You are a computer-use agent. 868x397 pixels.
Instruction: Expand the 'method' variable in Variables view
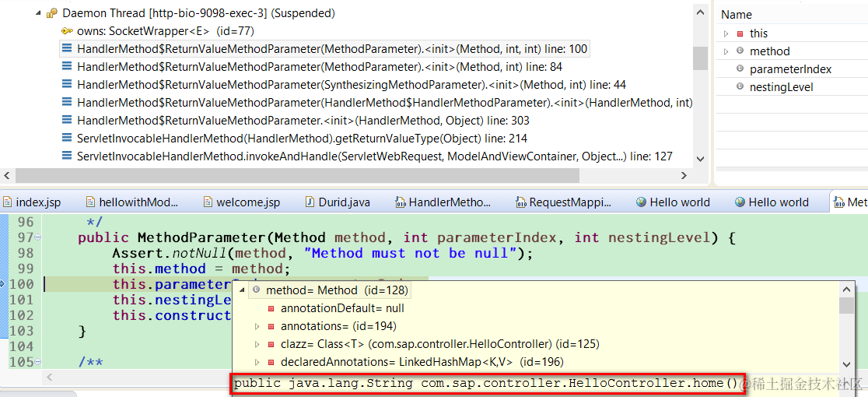pos(726,51)
